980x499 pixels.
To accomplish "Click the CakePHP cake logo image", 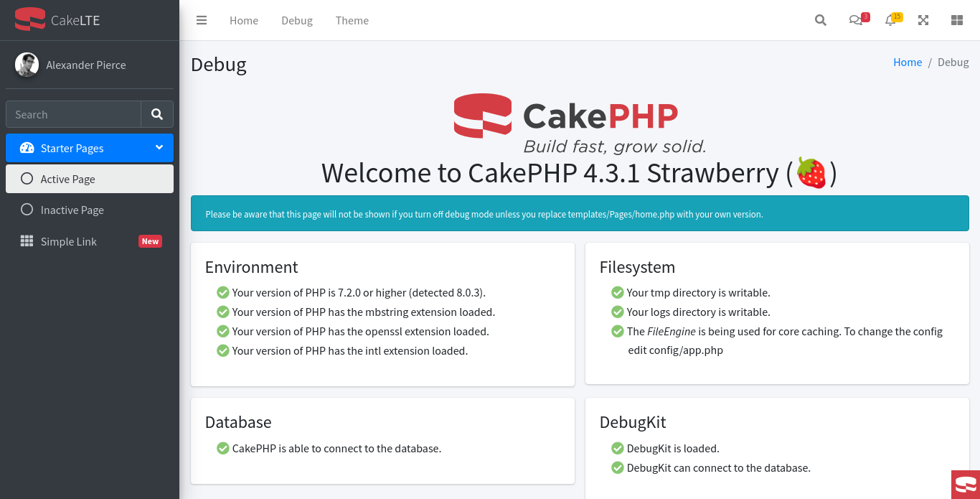I will tap(483, 115).
